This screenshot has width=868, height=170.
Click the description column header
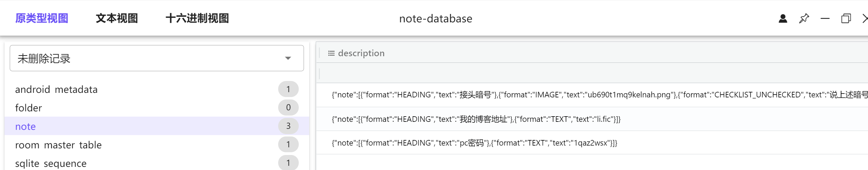[x=361, y=53]
